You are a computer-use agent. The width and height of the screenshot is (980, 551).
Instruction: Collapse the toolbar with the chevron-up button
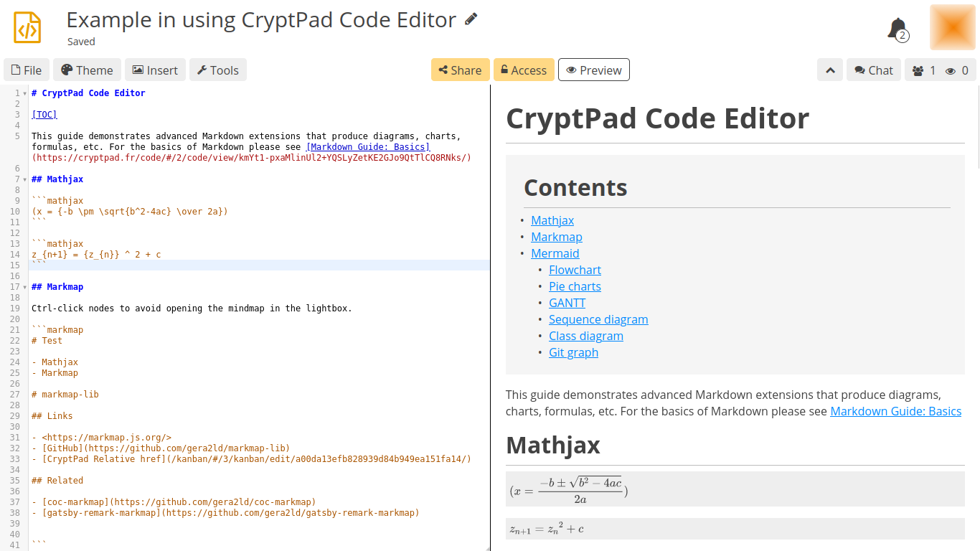[830, 70]
